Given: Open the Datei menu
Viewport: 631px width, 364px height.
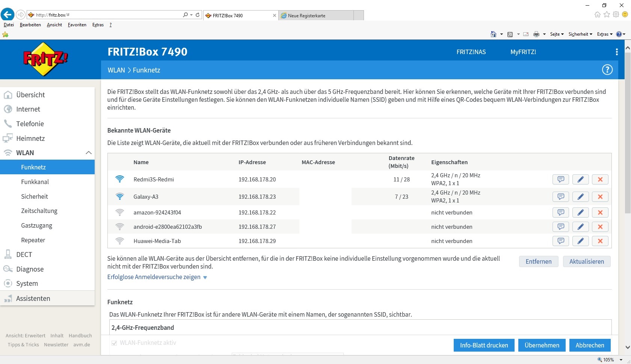Looking at the screenshot, I should tap(9, 25).
